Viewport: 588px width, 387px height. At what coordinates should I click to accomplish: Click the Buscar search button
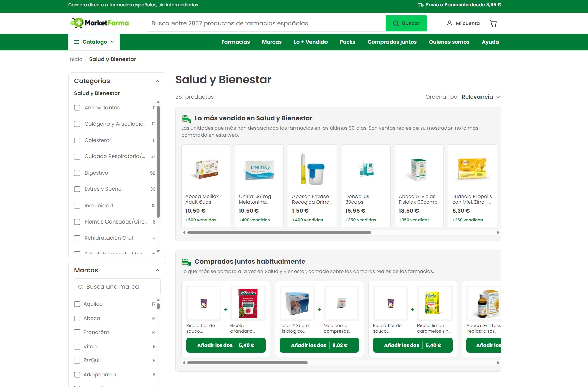click(406, 23)
